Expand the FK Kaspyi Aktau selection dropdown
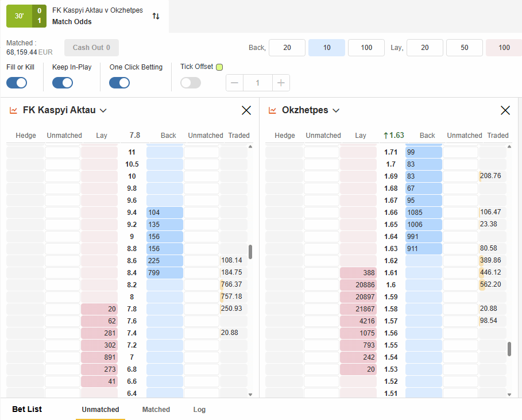522x420 pixels. [x=103, y=110]
